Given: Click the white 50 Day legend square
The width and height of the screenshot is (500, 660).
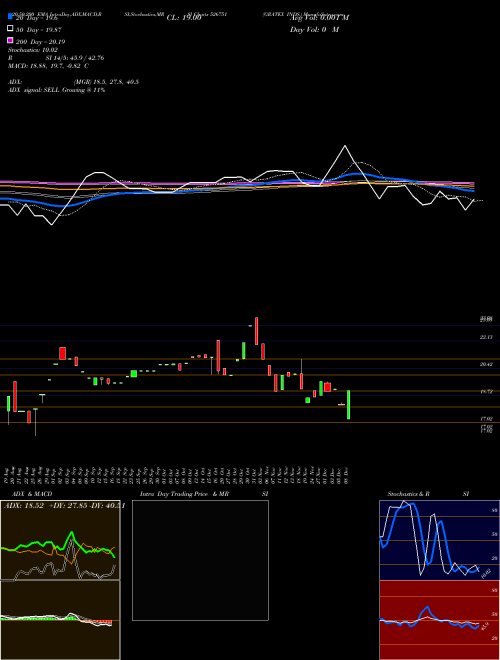Looking at the screenshot, I should 10,29.
